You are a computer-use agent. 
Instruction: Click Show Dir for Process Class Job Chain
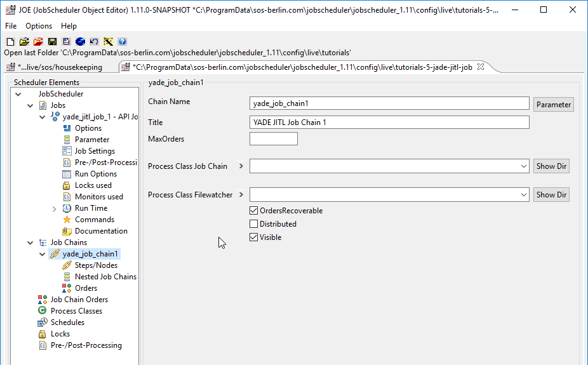tap(551, 166)
